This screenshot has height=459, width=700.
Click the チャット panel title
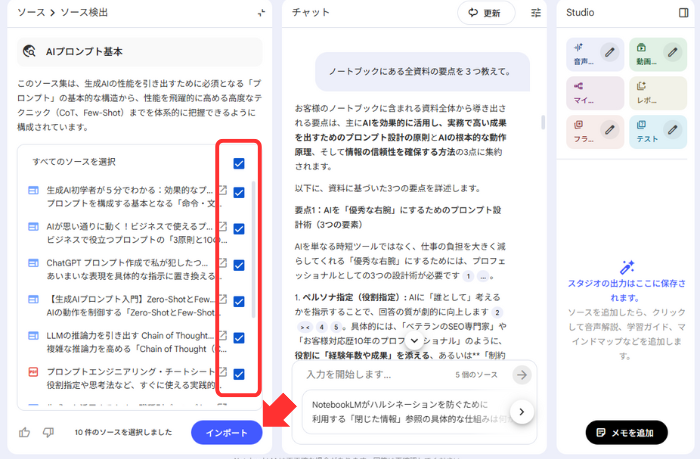pos(311,13)
